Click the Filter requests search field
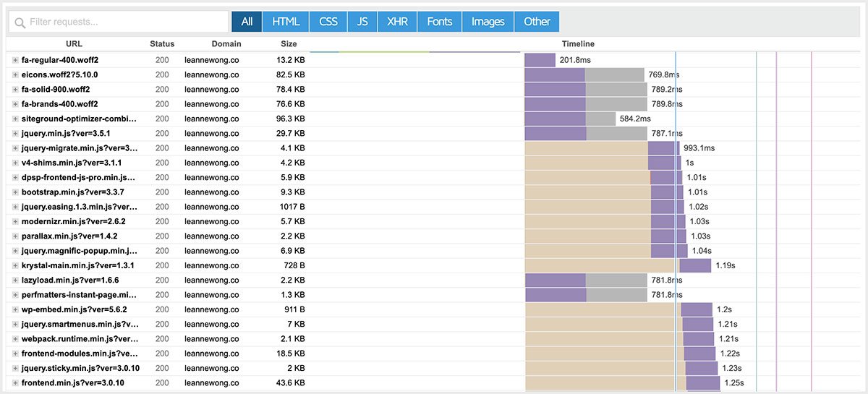Screen dimensions: 868x394 [119, 22]
